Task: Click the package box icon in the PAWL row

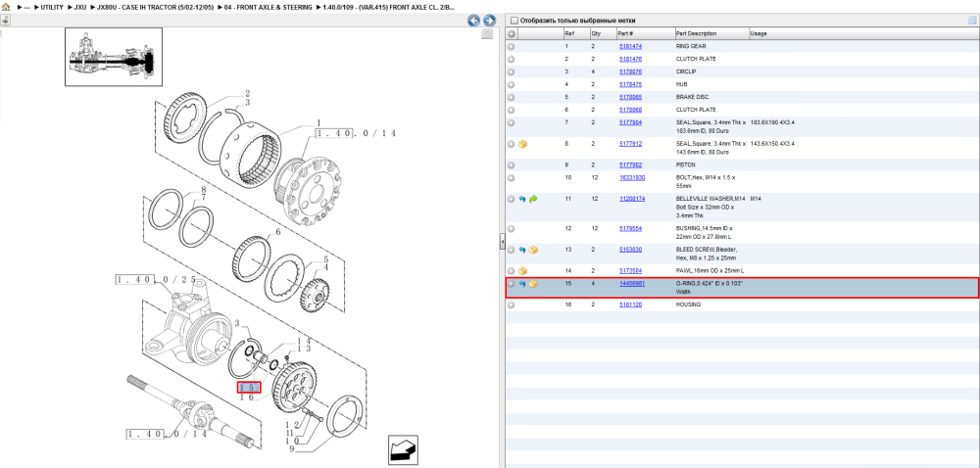Action: tap(522, 271)
